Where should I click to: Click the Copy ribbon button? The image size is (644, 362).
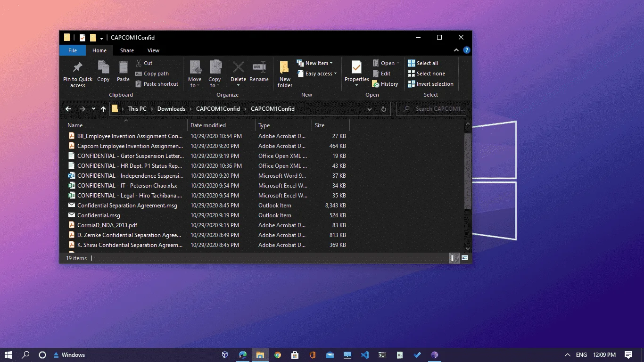tap(103, 72)
